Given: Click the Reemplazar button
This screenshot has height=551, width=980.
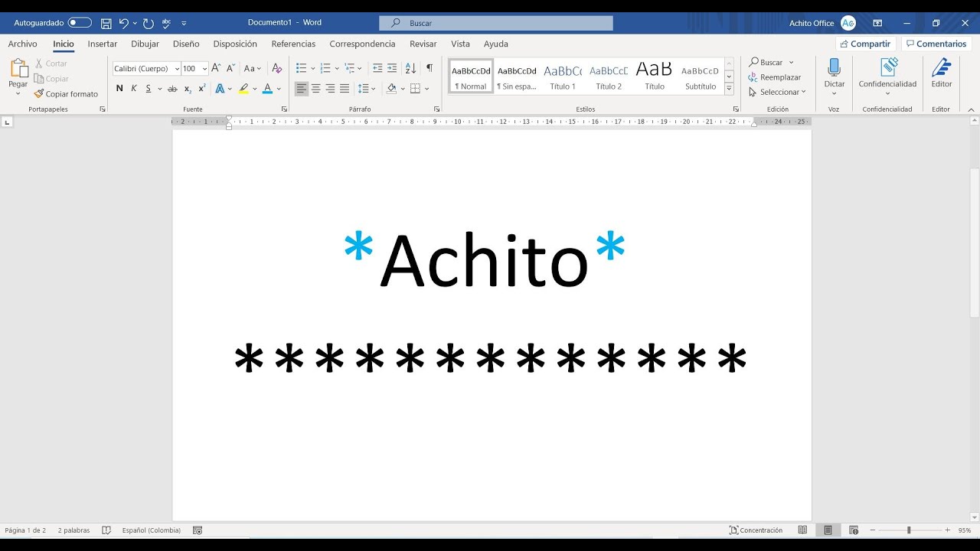Looking at the screenshot, I should (775, 77).
